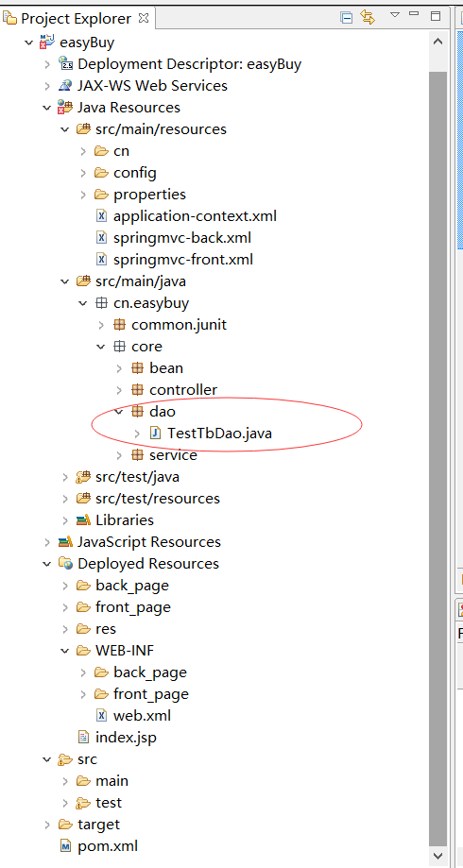Expand the main folder under src

(x=65, y=780)
